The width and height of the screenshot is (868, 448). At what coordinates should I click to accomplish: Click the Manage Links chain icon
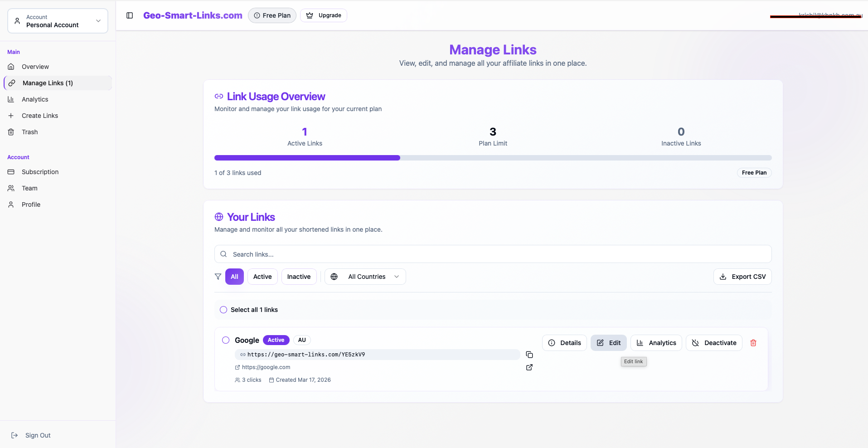tap(12, 83)
